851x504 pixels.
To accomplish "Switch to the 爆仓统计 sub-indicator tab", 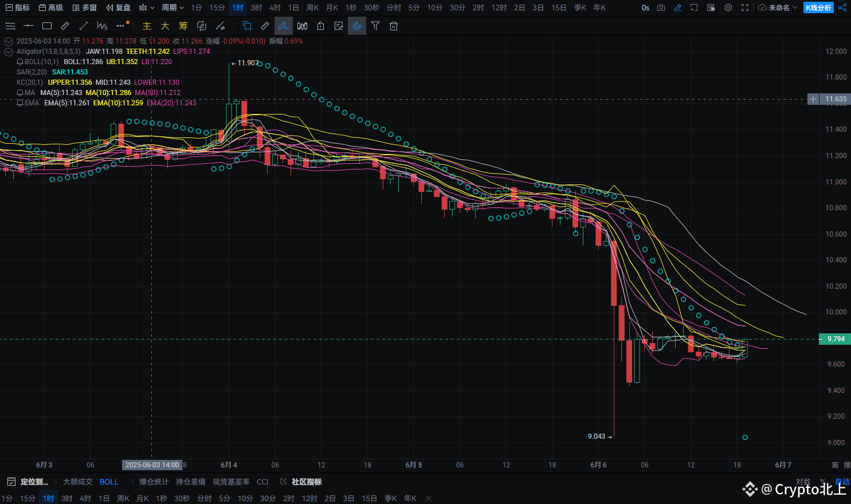I will [x=154, y=482].
